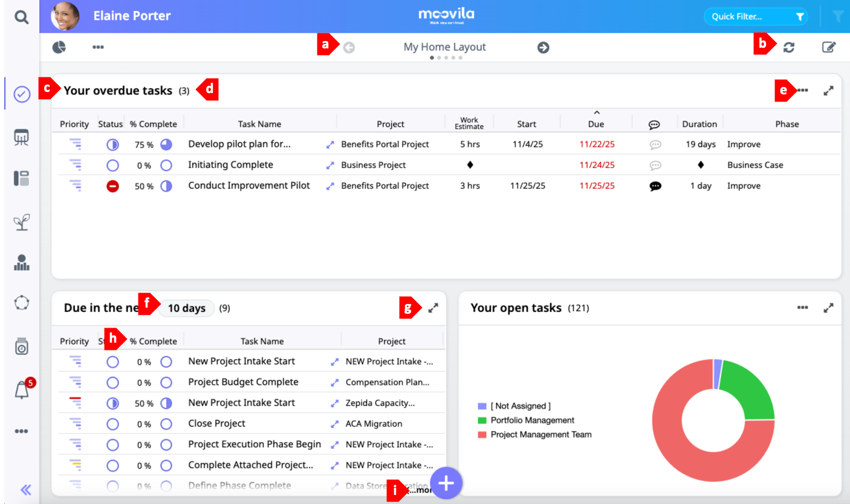Image resolution: width=850 pixels, height=504 pixels.
Task: Open the checkmark tasks icon in sidebar
Action: click(22, 94)
